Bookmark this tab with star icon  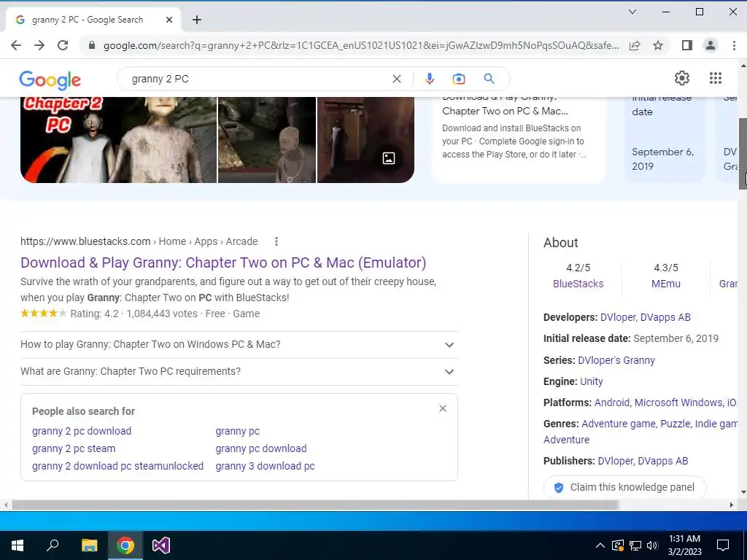(x=658, y=45)
